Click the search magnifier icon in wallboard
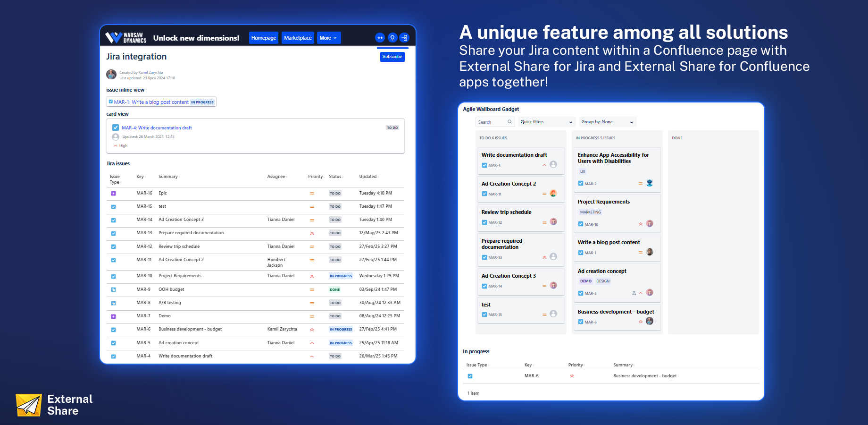 pos(509,122)
